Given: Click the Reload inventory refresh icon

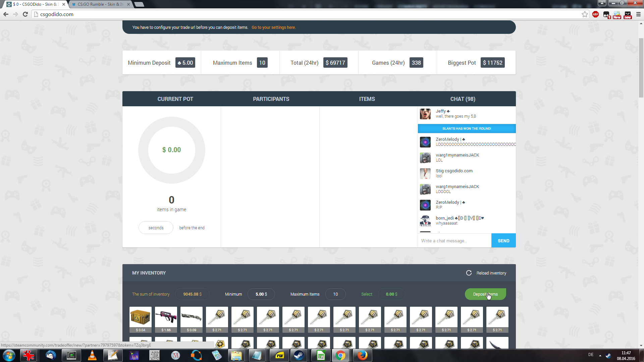Looking at the screenshot, I should coord(469,273).
